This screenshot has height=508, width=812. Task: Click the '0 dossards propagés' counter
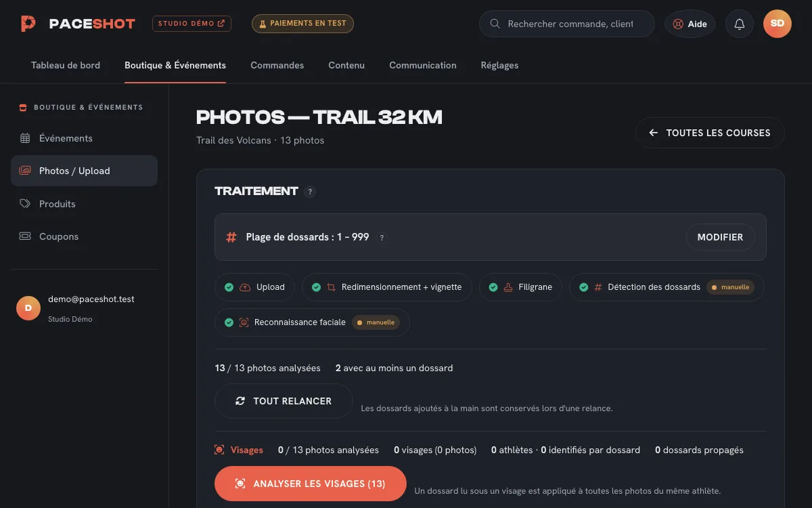click(x=699, y=450)
